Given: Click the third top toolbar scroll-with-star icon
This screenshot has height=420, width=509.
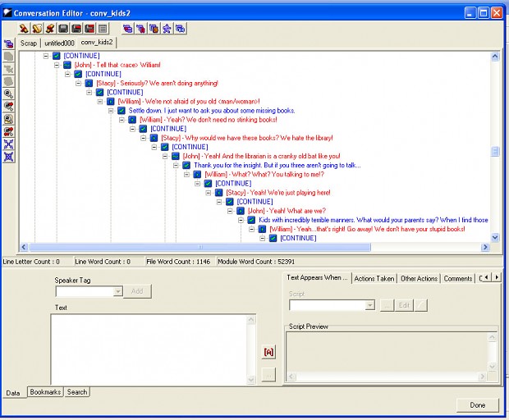Looking at the screenshot, I should coord(50,29).
